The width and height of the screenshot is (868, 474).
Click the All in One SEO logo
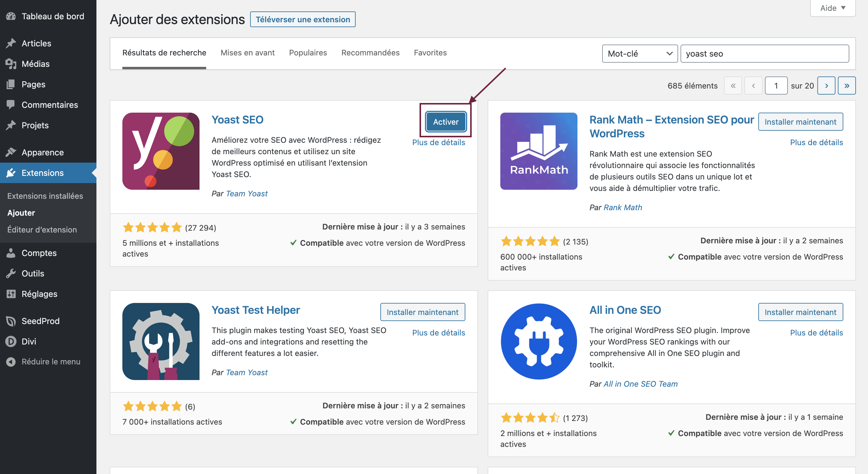pos(539,341)
